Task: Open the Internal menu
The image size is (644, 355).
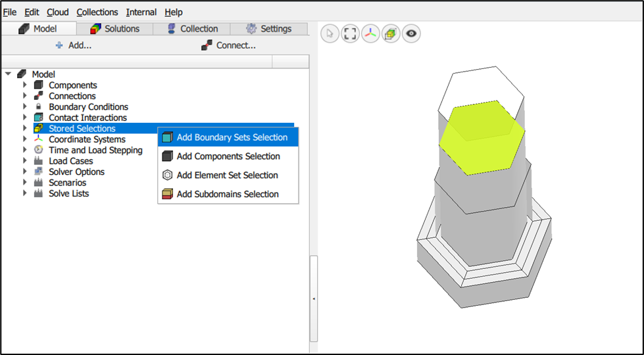Action: tap(141, 12)
